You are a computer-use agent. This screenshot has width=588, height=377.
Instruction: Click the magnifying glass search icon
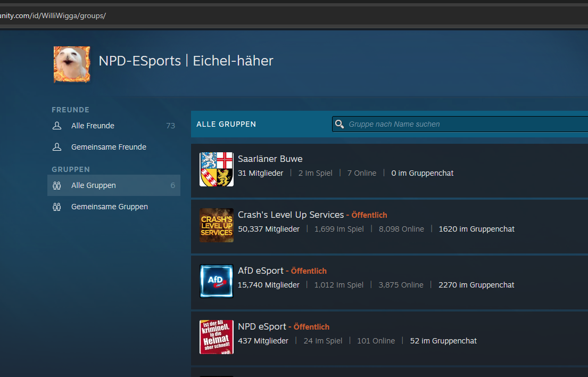click(x=339, y=124)
